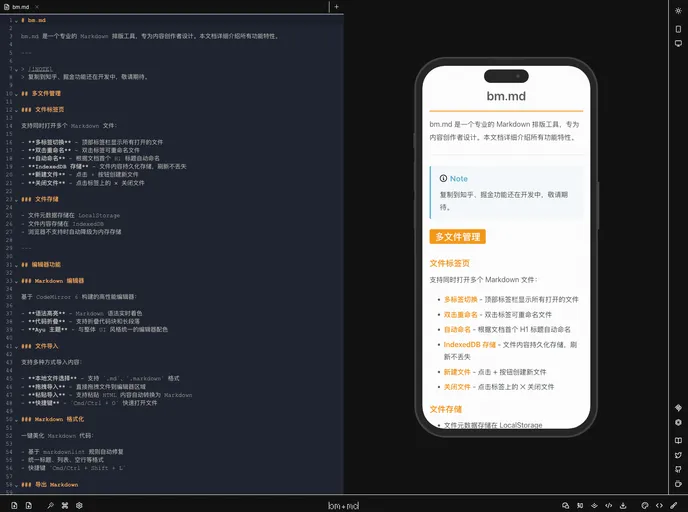
Task: Collapse the [!NOTE] blockquote fold arrow
Action: (x=16, y=69)
